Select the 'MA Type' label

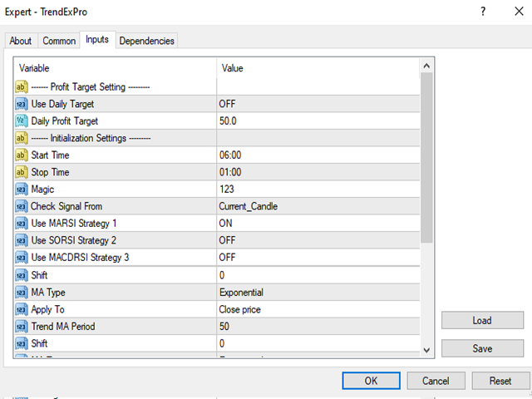pos(48,293)
